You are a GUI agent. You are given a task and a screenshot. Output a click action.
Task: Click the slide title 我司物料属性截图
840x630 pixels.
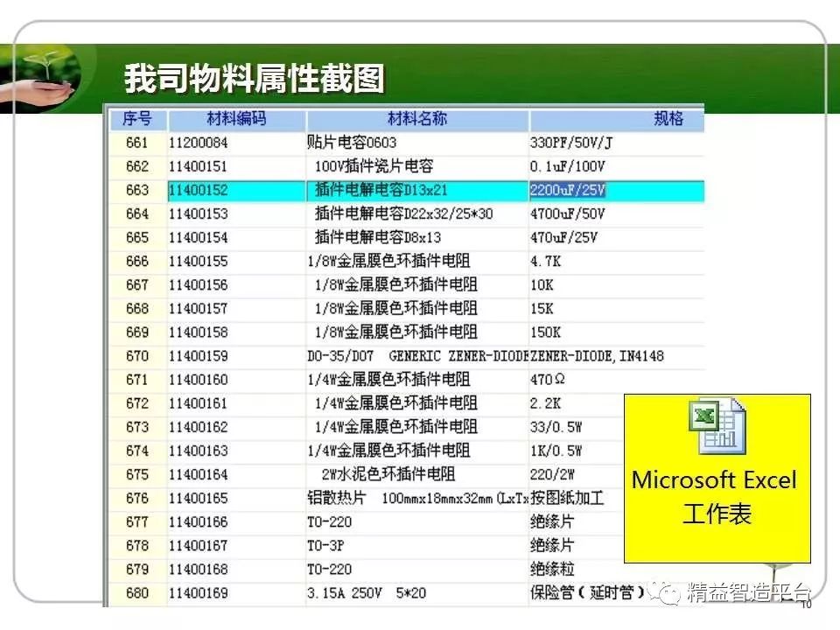(x=254, y=79)
